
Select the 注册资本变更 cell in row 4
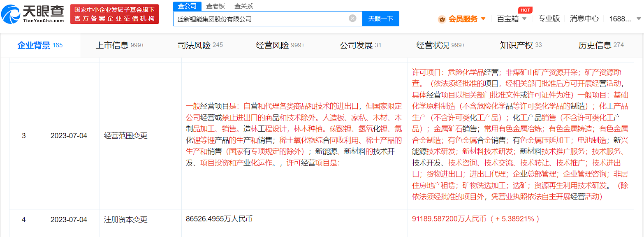click(140, 220)
